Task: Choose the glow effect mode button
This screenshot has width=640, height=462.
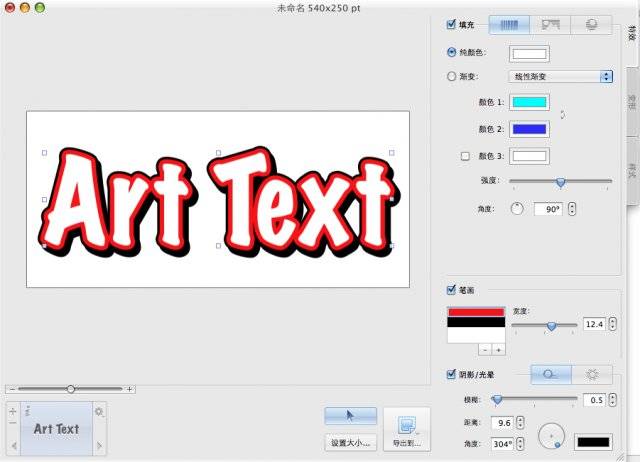Action: pyautogui.click(x=591, y=374)
